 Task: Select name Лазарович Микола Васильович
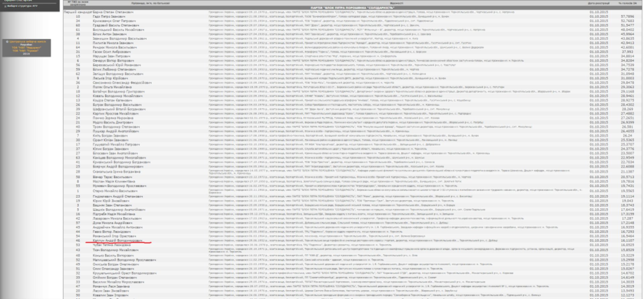coord(117,218)
